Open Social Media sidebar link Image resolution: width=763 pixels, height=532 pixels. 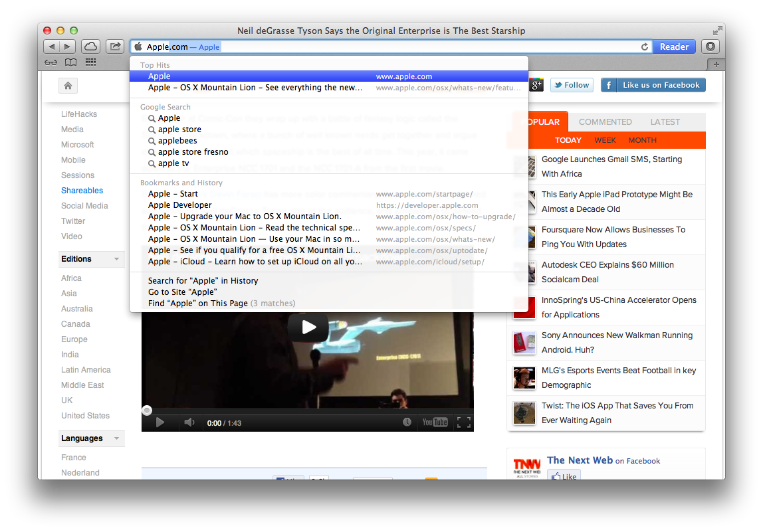84,206
